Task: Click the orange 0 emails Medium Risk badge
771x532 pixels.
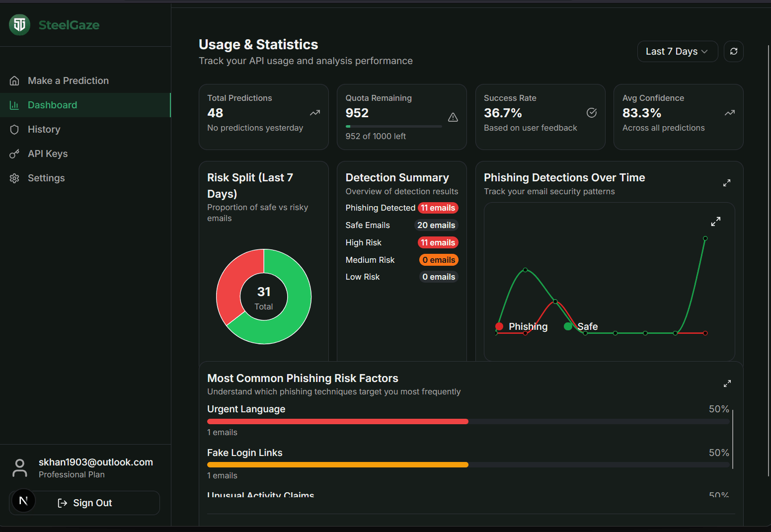Action: [x=439, y=260]
